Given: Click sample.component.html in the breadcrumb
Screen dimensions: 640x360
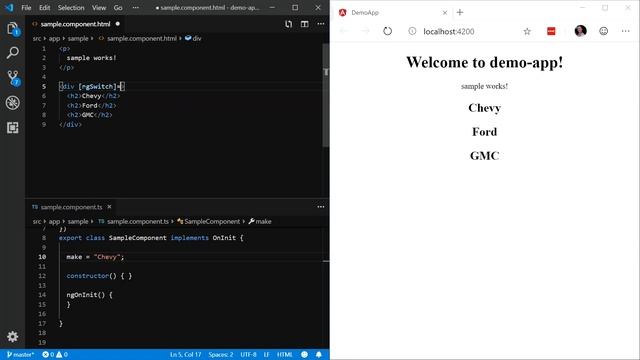Looking at the screenshot, I should (x=142, y=38).
